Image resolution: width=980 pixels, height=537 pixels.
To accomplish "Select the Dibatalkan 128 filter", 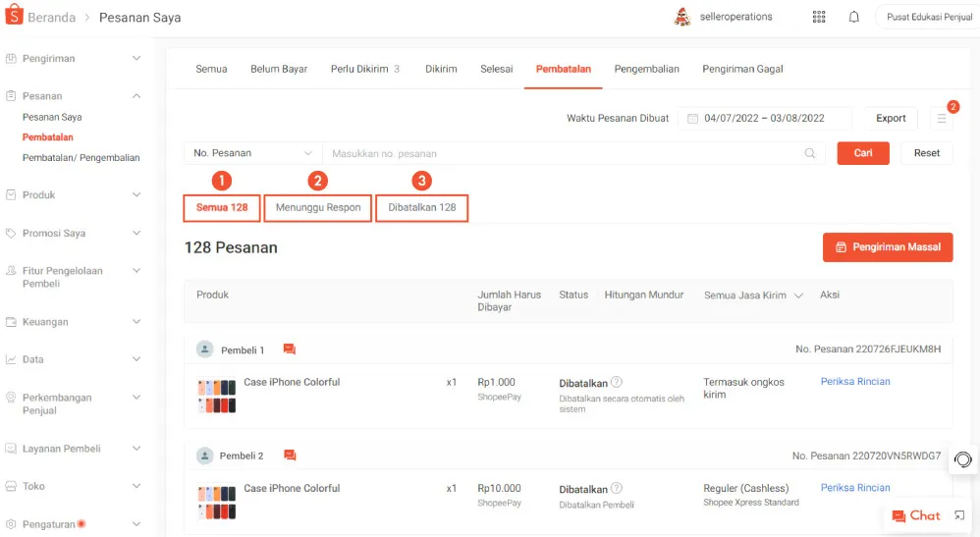I will [422, 207].
